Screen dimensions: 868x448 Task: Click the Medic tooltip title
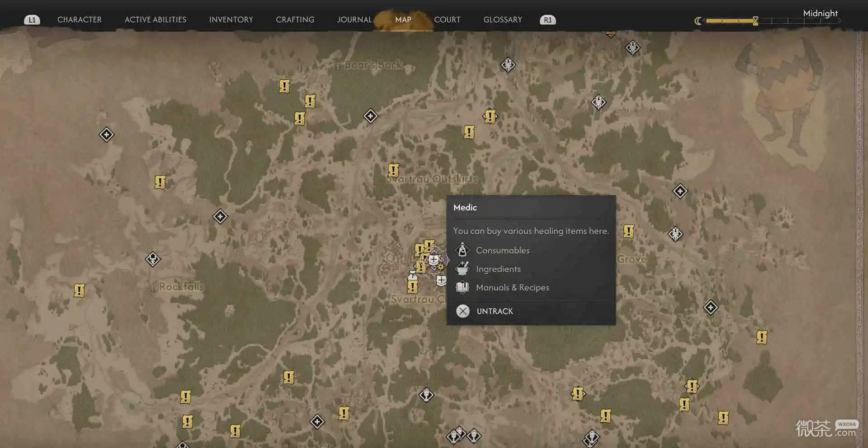click(465, 207)
